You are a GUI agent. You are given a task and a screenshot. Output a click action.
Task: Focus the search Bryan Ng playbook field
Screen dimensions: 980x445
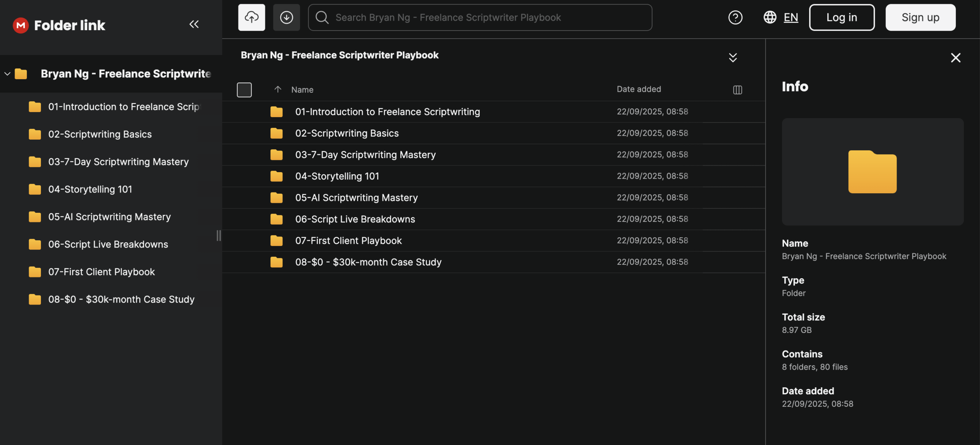(x=480, y=17)
